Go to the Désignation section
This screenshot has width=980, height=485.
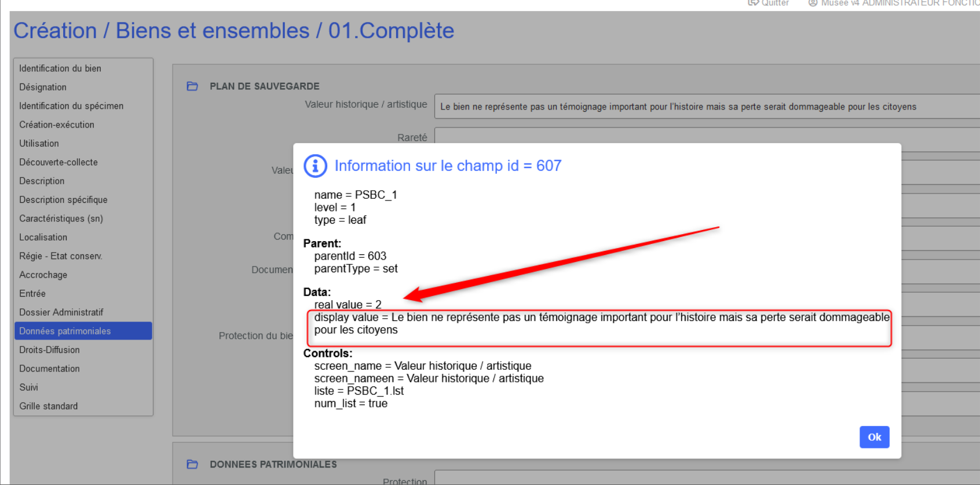tap(43, 87)
